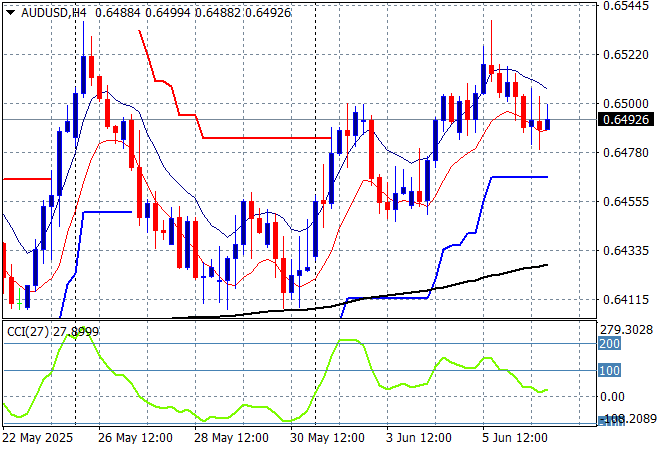The height and width of the screenshot is (450, 660).
Task: Select the 22 May 2025 date label
Action: [37, 438]
